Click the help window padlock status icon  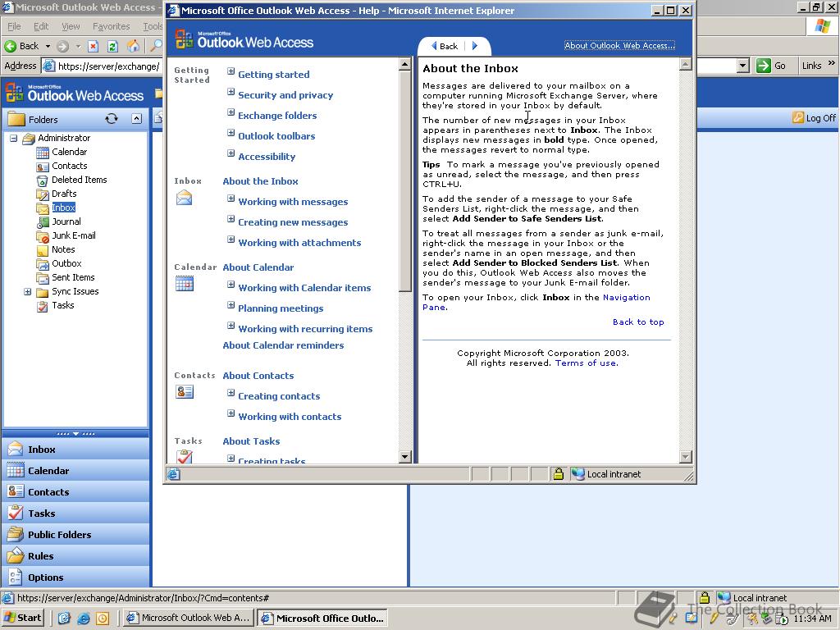pos(558,474)
